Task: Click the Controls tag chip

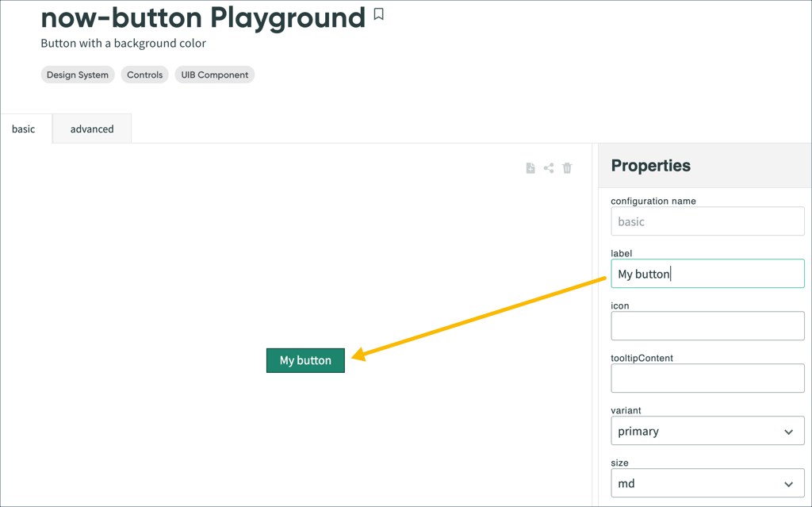Action: [x=144, y=75]
